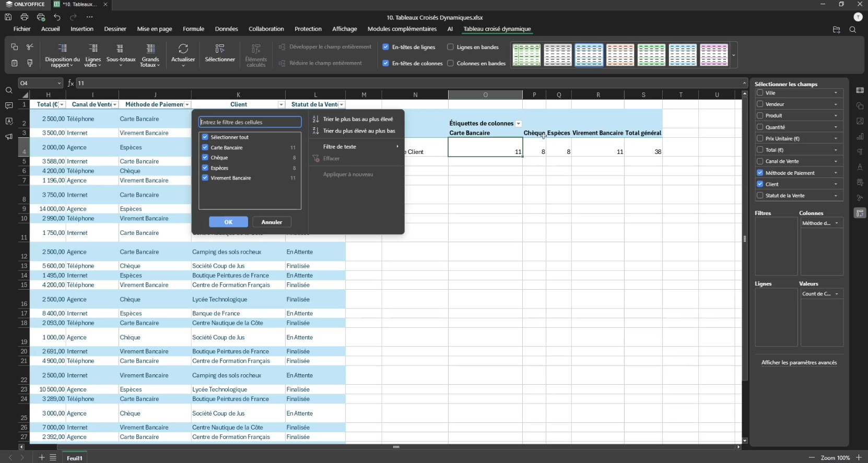
Task: Click the Actualiser refresh icon
Action: tap(183, 49)
